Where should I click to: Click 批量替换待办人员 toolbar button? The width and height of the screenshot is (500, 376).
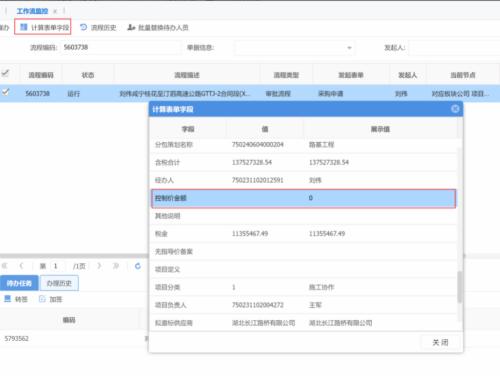[x=158, y=27]
